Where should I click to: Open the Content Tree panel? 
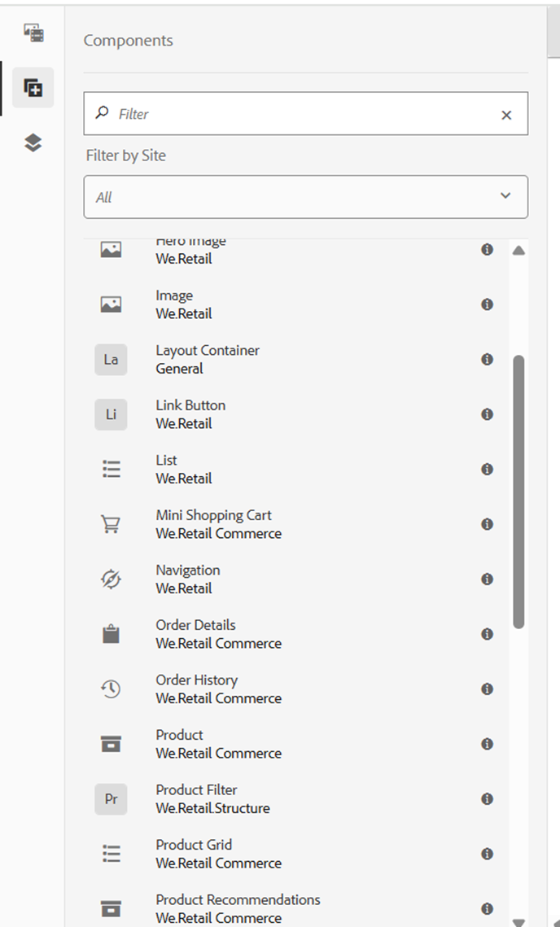click(33, 143)
